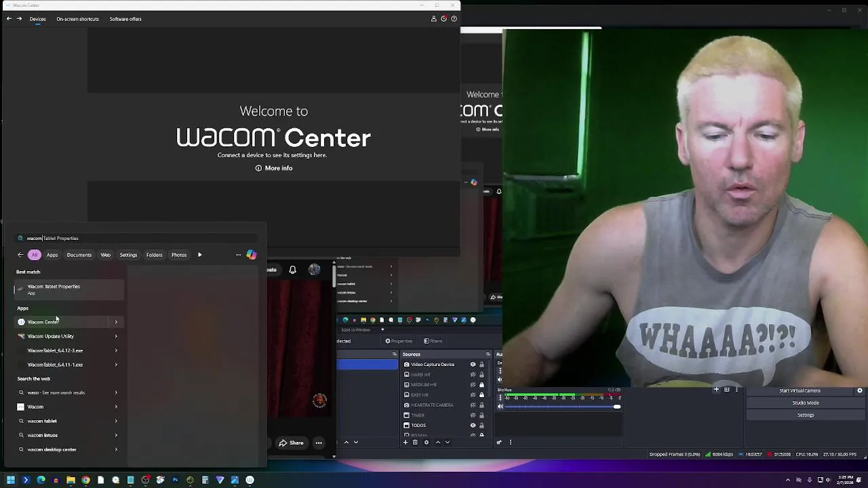Toggle the lock on the TIMER source
Screen dimensions: 868x488
[x=481, y=415]
